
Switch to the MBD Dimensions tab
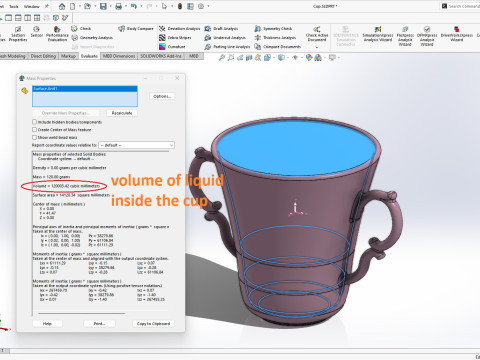(x=119, y=56)
